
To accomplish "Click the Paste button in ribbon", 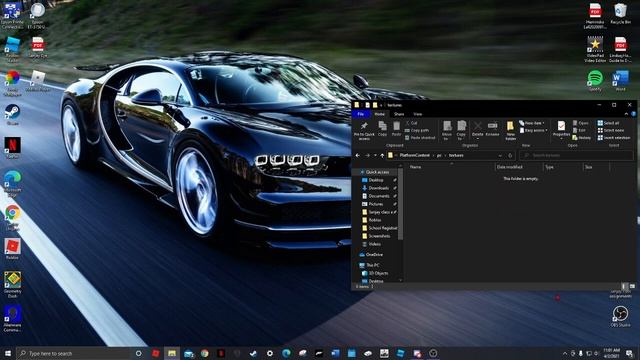I will tap(396, 129).
